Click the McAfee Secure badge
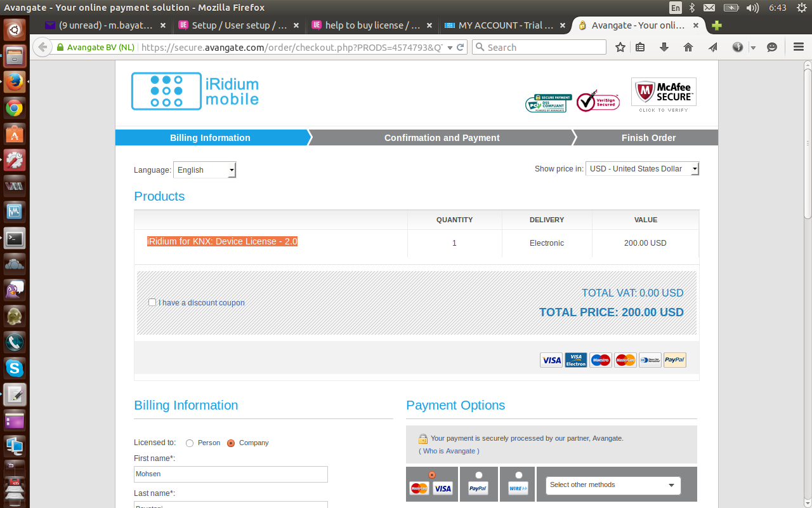 [x=664, y=95]
